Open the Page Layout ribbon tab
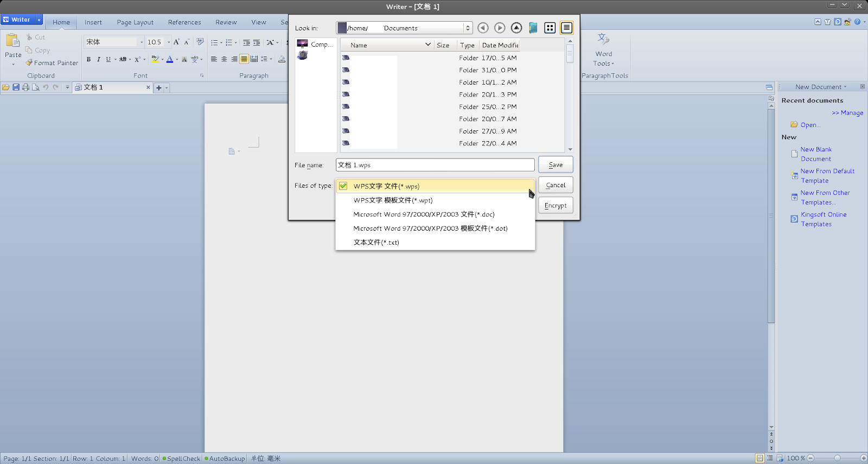The width and height of the screenshot is (868, 464). pos(135,22)
